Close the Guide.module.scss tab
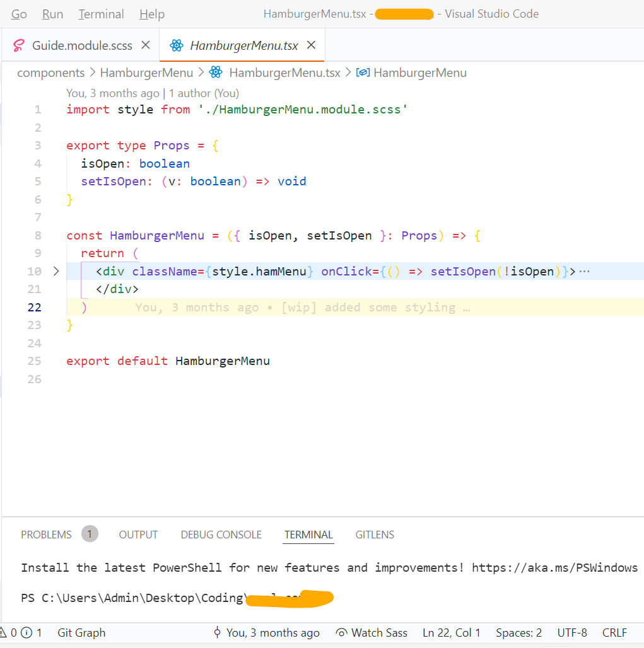644x648 pixels. pyautogui.click(x=146, y=45)
